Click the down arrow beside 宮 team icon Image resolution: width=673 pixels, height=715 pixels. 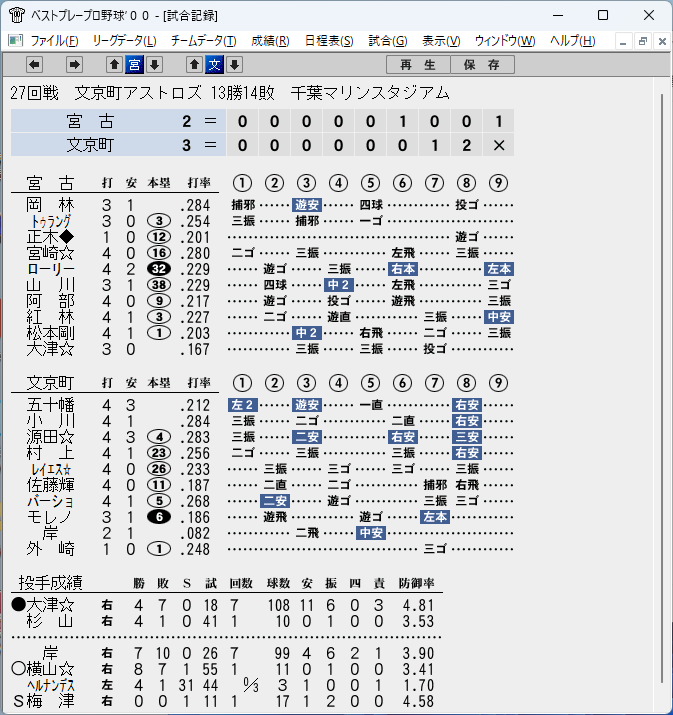click(154, 65)
